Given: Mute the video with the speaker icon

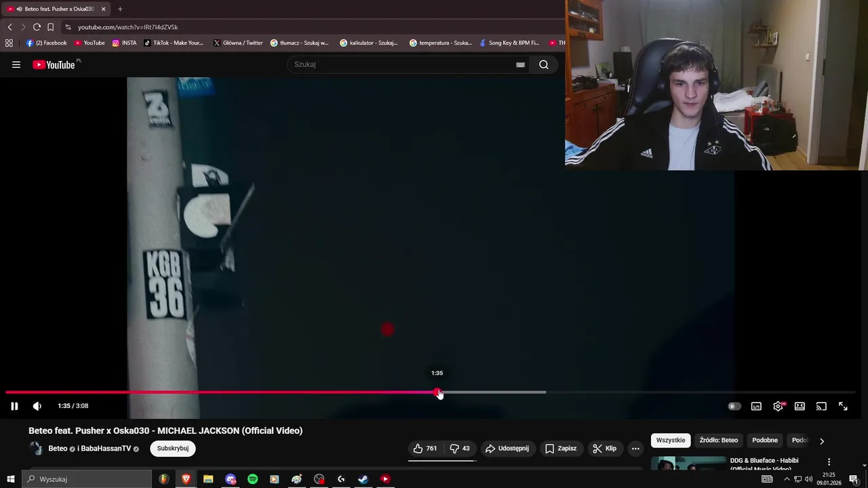Looking at the screenshot, I should coord(37,406).
